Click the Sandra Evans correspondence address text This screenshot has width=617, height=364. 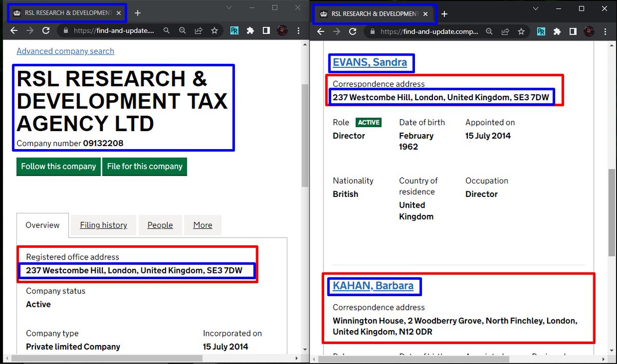(441, 97)
